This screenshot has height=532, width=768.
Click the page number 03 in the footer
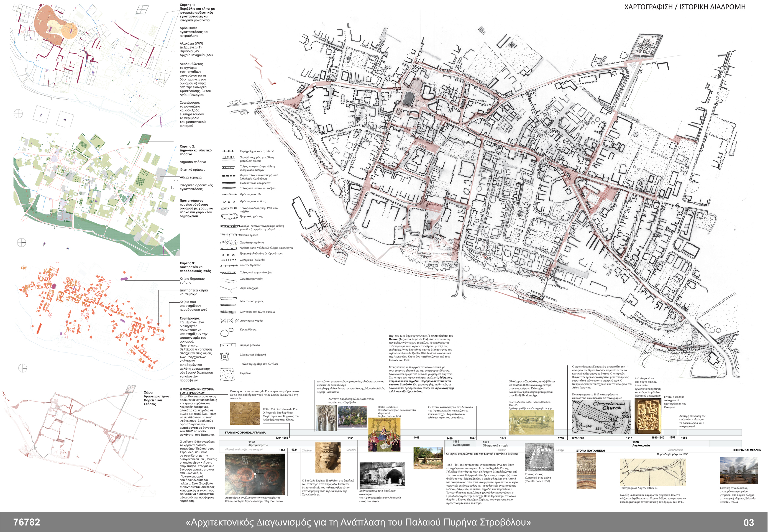click(749, 523)
